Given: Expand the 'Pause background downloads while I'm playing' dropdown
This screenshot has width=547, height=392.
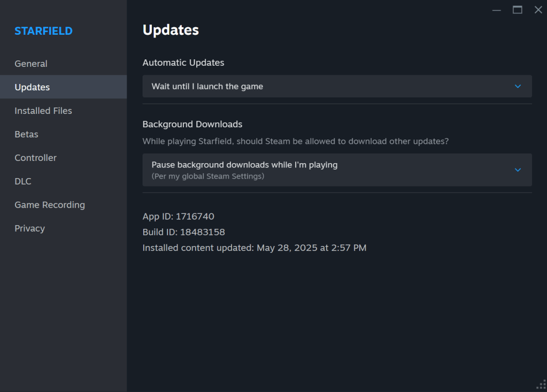Looking at the screenshot, I should (x=337, y=170).
